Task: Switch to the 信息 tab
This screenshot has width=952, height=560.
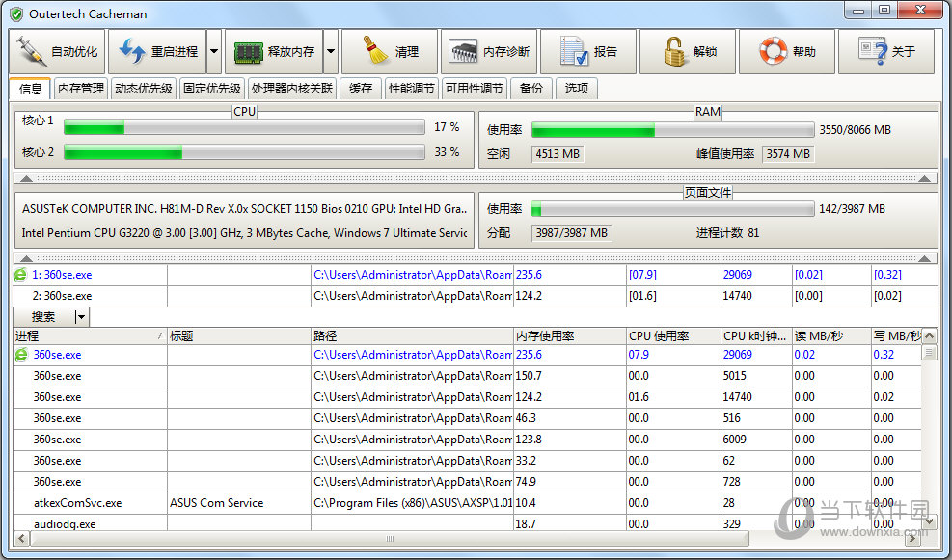Action: pos(30,89)
